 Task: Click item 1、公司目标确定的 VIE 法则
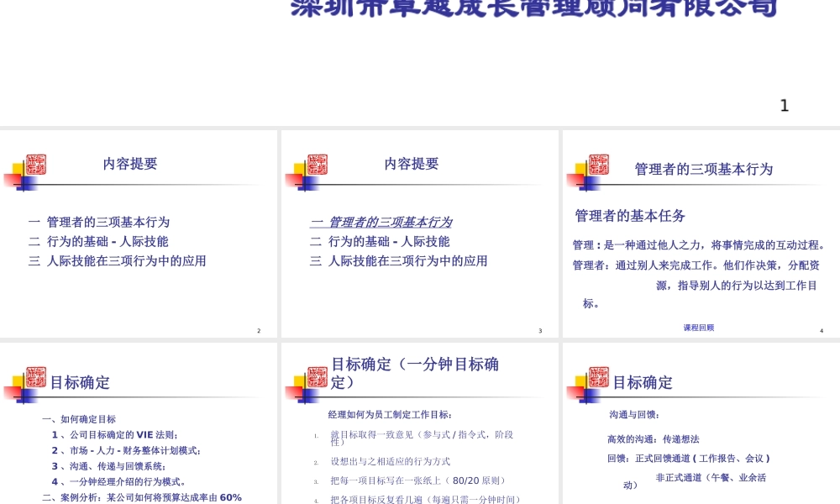pos(114,435)
